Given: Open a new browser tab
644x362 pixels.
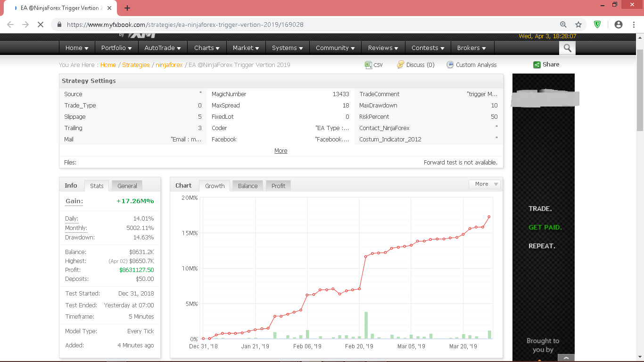Looking at the screenshot, I should [x=127, y=8].
